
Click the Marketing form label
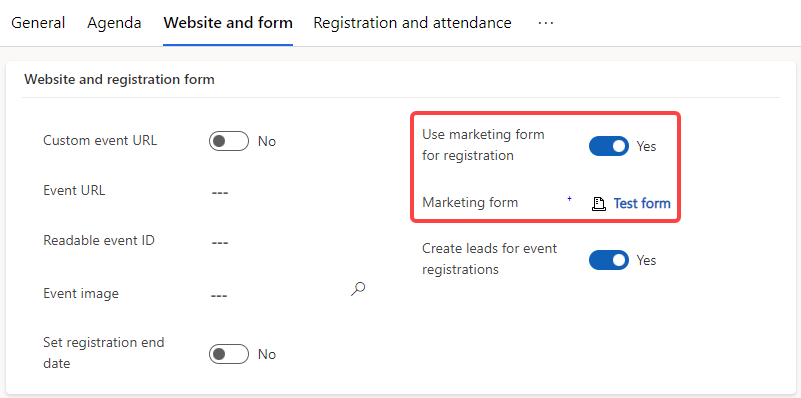point(470,202)
